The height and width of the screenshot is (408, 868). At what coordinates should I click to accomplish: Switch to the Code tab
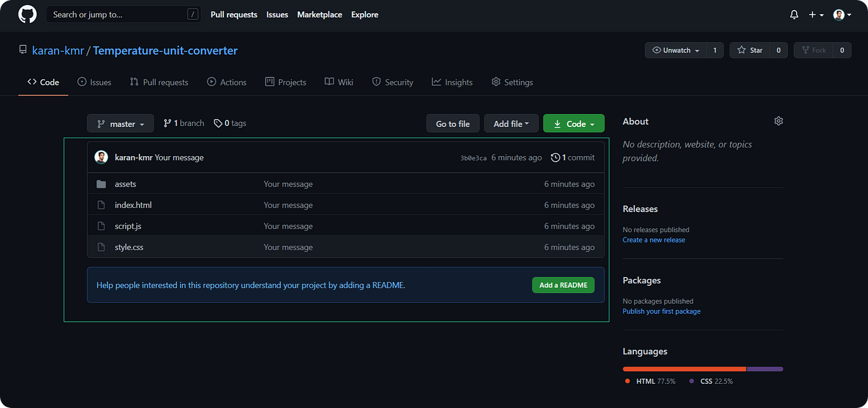(43, 82)
